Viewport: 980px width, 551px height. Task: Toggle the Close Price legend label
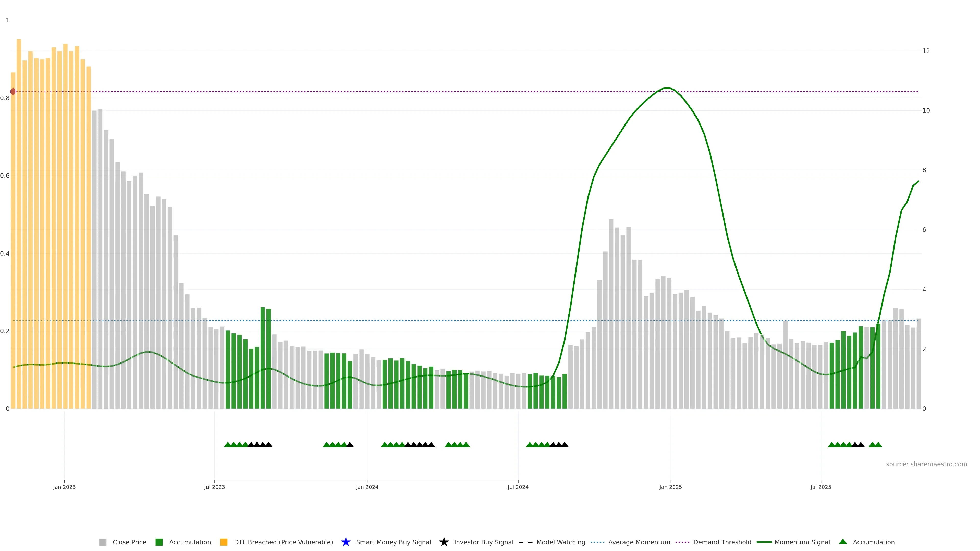click(129, 542)
